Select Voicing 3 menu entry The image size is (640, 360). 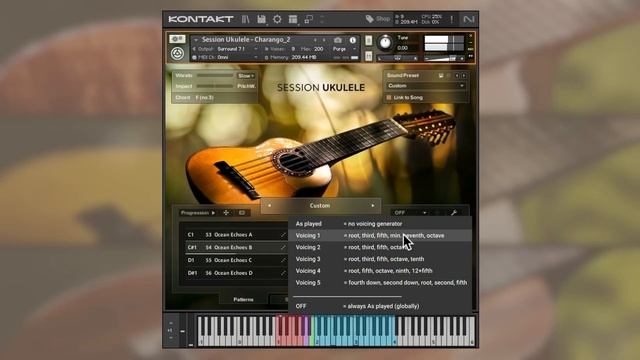380,259
